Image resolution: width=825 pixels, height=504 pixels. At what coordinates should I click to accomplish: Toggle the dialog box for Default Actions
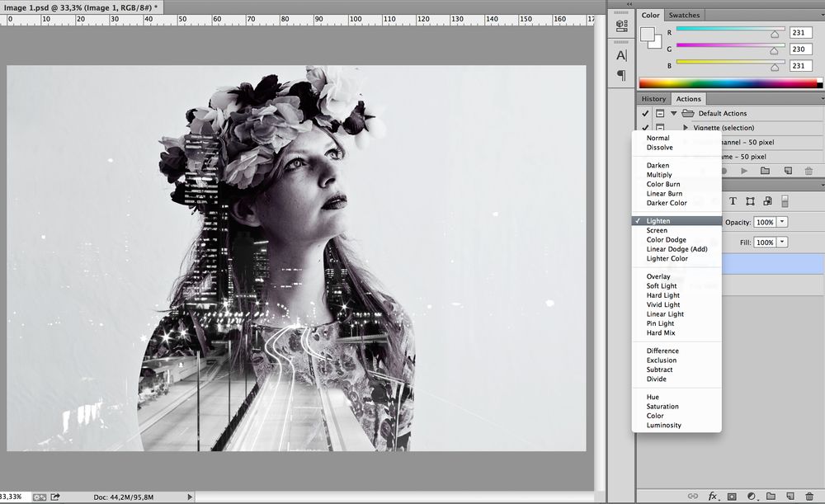[x=660, y=113]
